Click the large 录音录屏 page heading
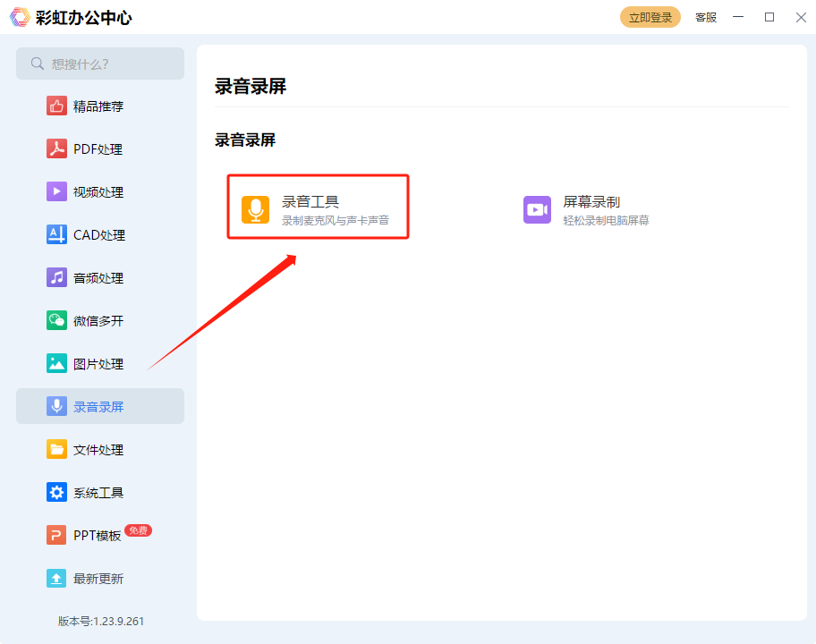The width and height of the screenshot is (816, 644). [251, 86]
